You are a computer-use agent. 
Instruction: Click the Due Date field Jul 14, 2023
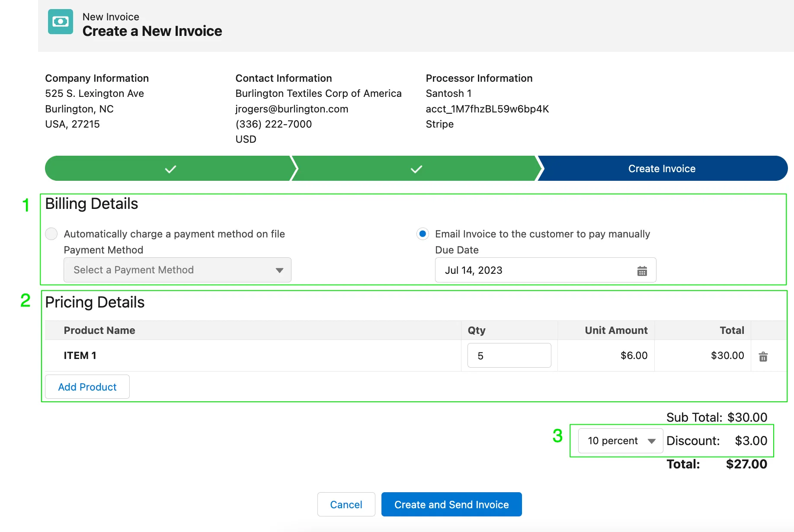[545, 270]
